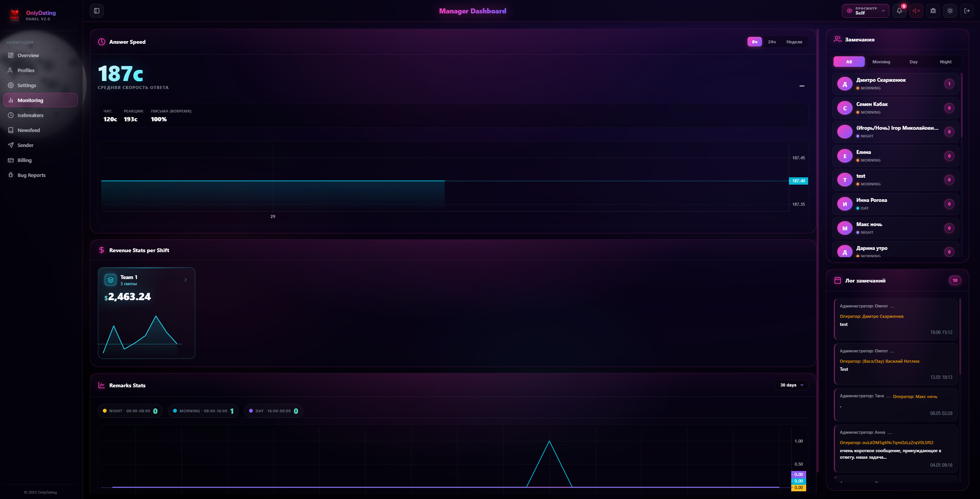Open the bug report icon in the header

(933, 11)
